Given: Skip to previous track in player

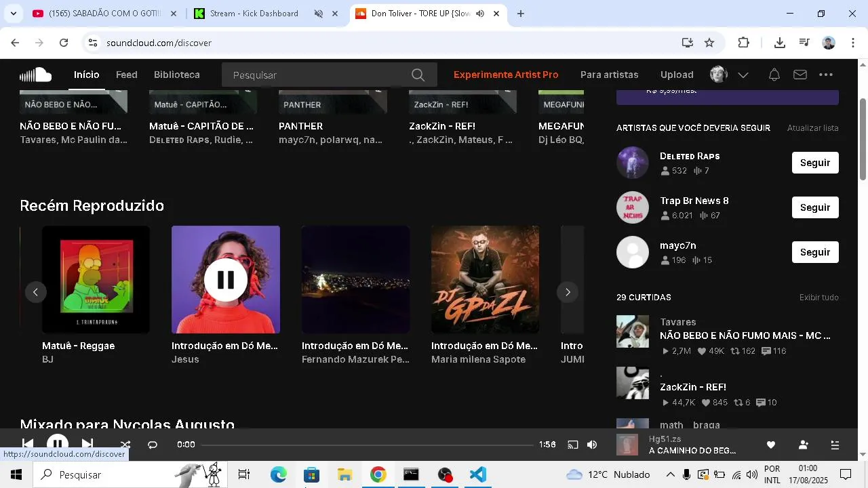Looking at the screenshot, I should [28, 444].
